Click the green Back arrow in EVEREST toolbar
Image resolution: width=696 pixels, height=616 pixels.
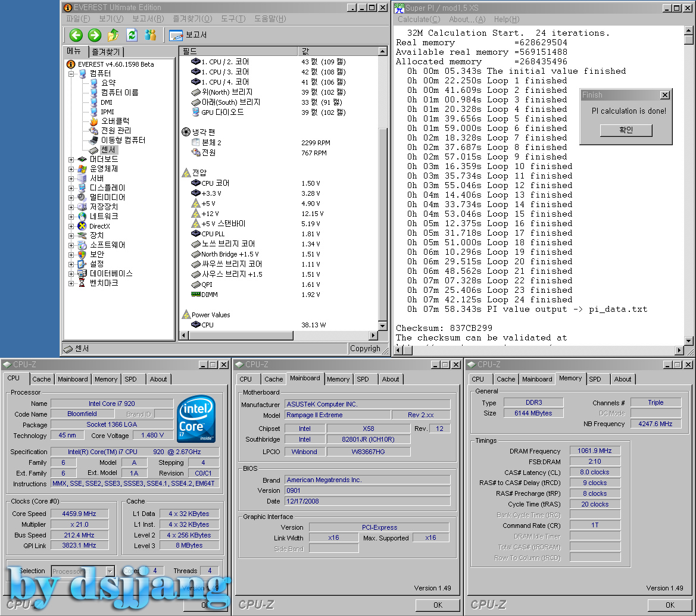76,35
